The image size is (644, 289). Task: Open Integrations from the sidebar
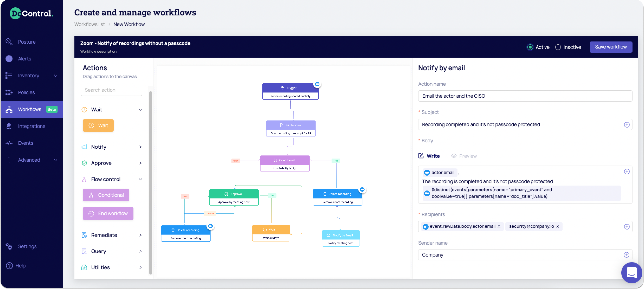31,126
